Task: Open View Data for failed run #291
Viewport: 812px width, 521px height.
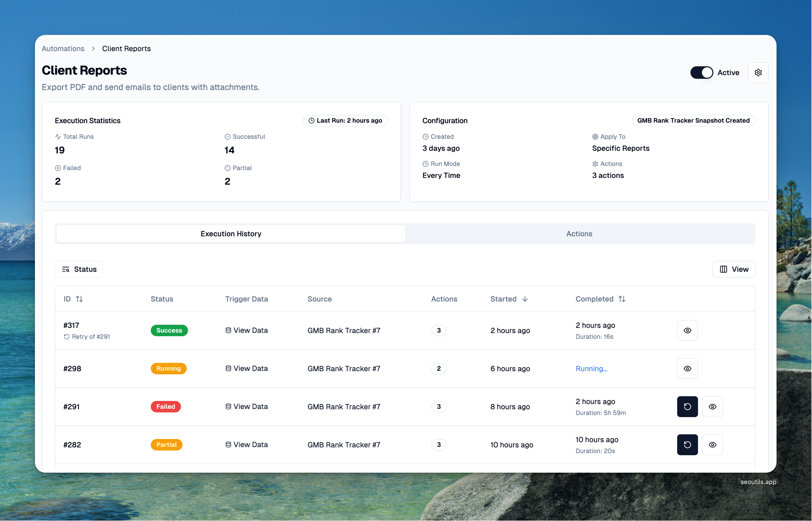Action: pos(247,406)
